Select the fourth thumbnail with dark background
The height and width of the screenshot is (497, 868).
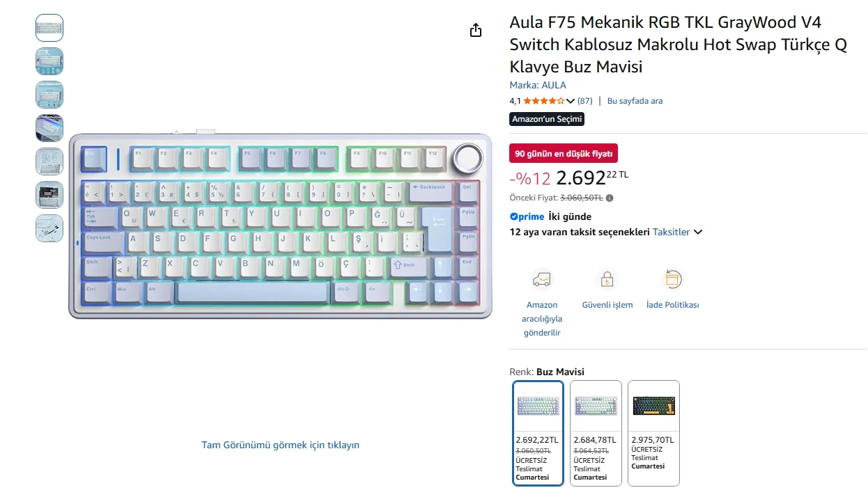pyautogui.click(x=49, y=128)
